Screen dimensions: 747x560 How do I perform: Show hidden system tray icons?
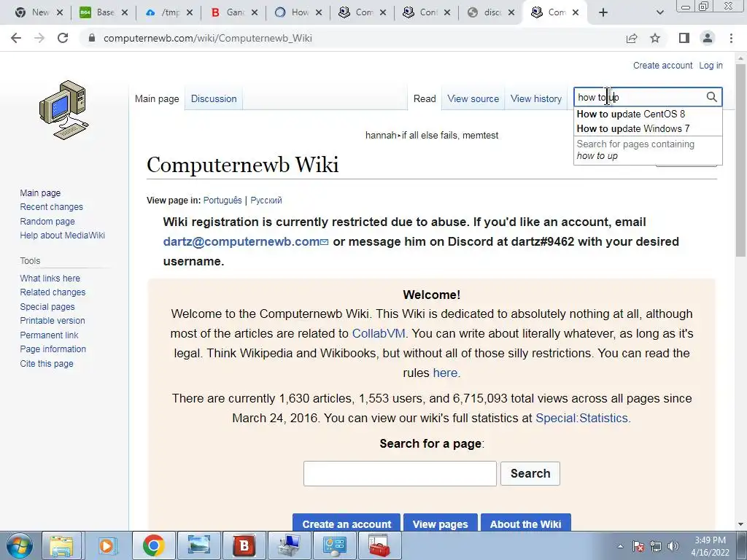(620, 547)
